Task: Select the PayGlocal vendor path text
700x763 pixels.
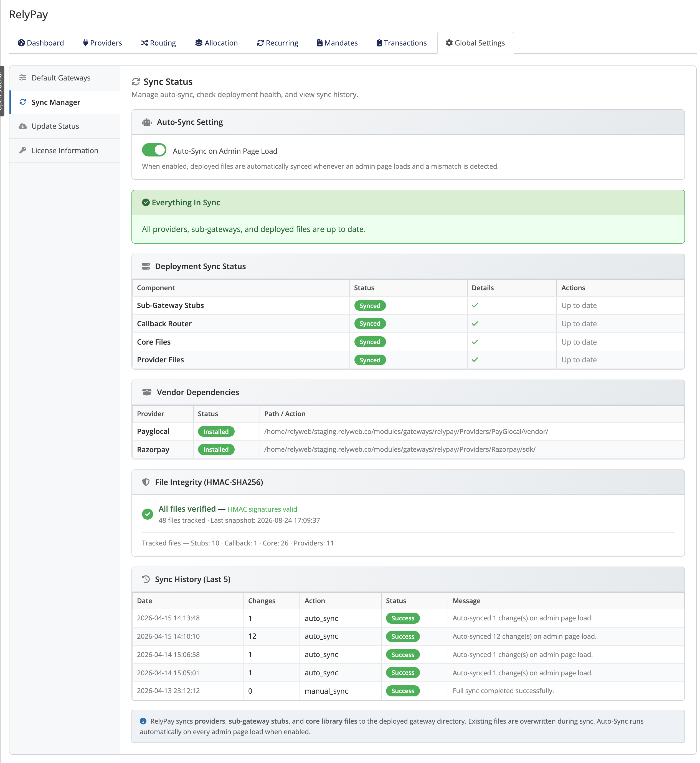Action: click(x=406, y=431)
